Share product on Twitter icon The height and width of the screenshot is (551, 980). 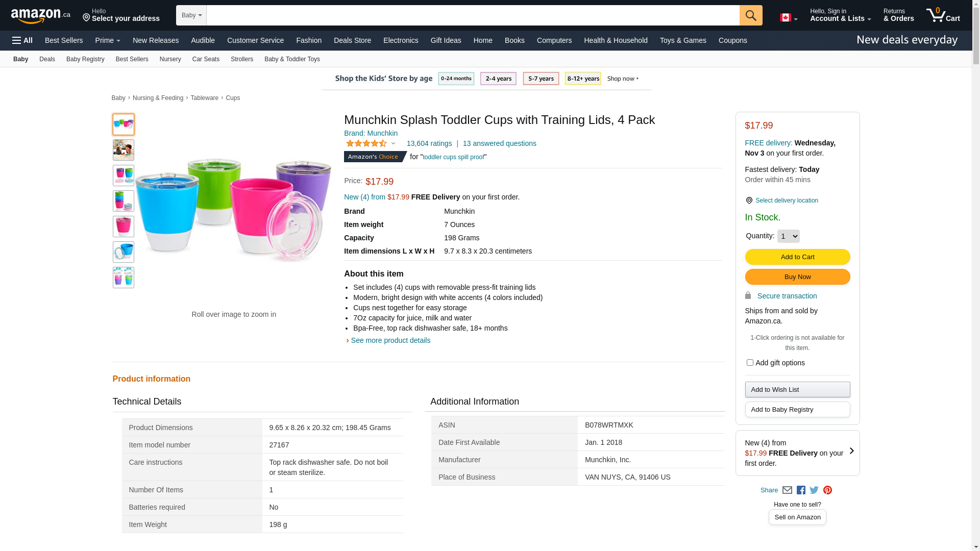coord(814,490)
